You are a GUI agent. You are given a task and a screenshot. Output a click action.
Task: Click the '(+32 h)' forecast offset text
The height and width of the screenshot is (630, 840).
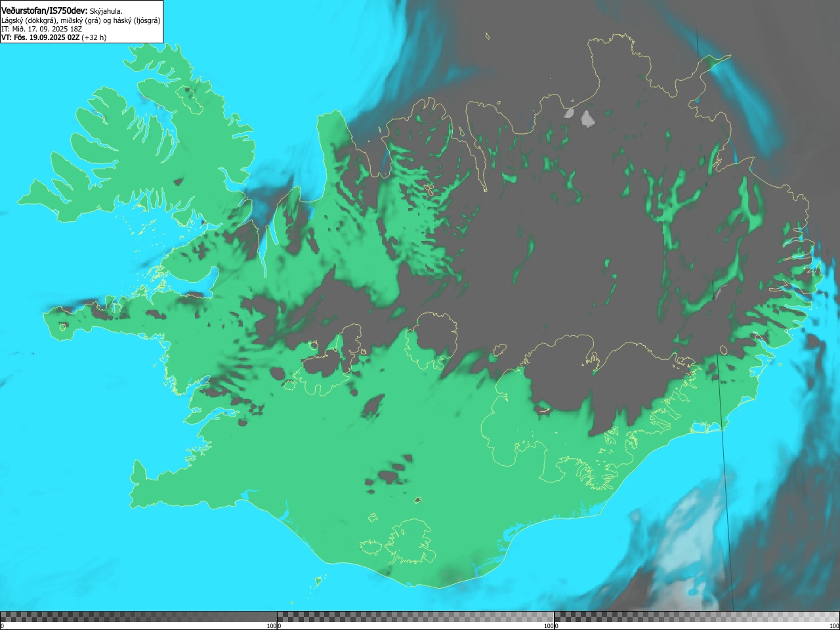pos(94,37)
